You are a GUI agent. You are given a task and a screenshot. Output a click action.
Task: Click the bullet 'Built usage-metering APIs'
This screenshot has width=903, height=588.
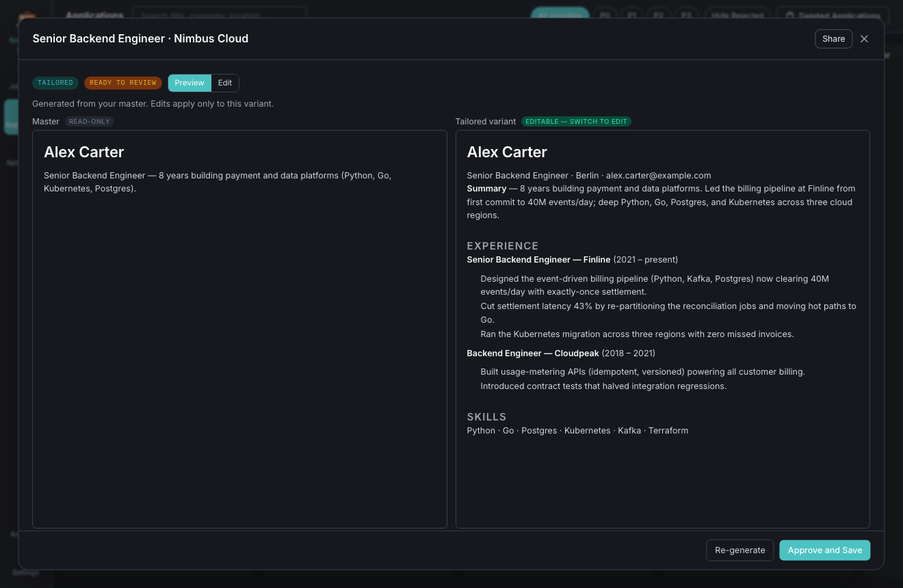click(642, 372)
